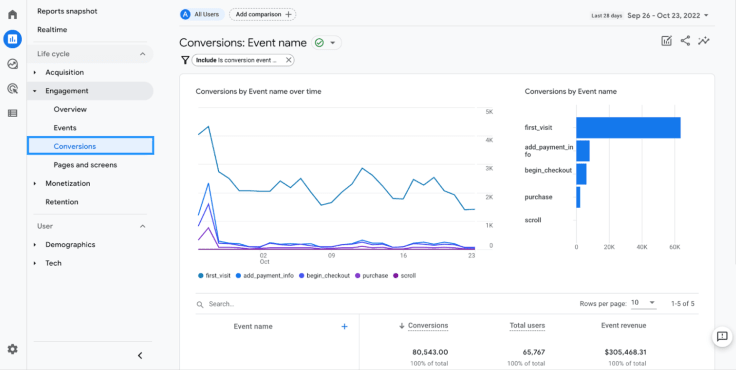Select the Reports bar chart icon
This screenshot has width=736, height=370.
(x=13, y=39)
